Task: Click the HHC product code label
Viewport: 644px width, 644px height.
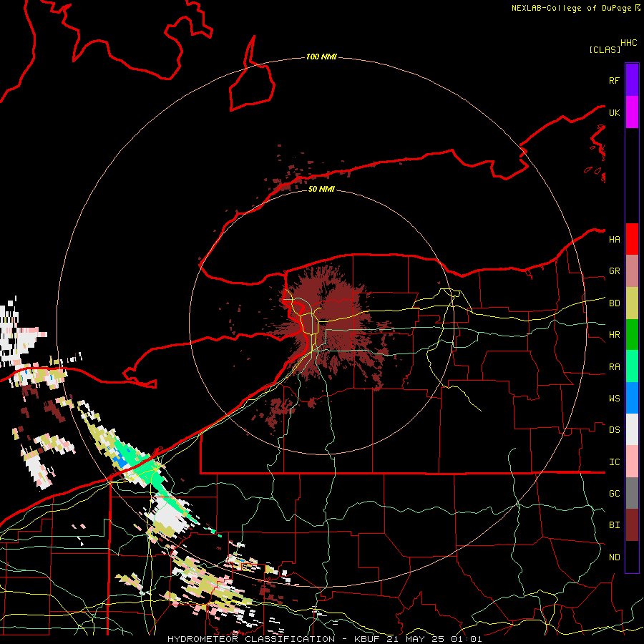Action: point(628,43)
